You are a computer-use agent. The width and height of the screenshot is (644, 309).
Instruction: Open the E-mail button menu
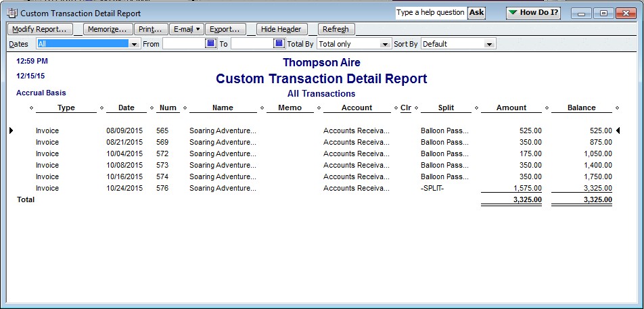tap(186, 29)
